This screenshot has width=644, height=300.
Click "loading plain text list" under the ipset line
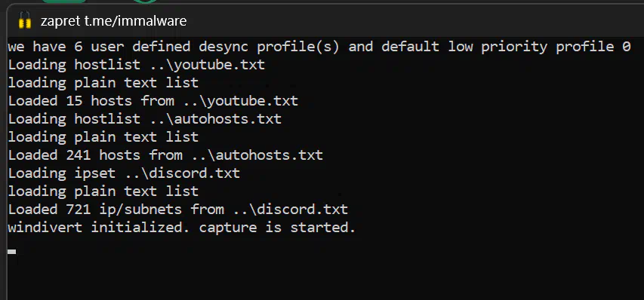tap(103, 191)
